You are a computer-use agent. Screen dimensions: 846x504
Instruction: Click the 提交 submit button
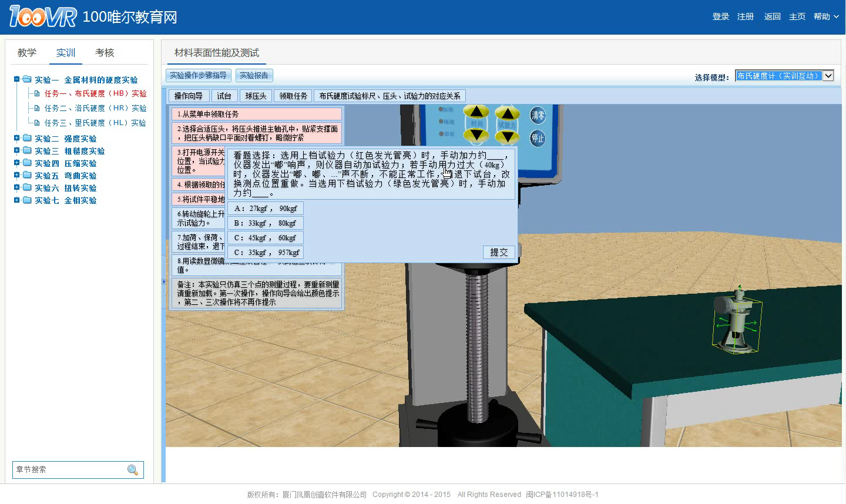point(499,252)
